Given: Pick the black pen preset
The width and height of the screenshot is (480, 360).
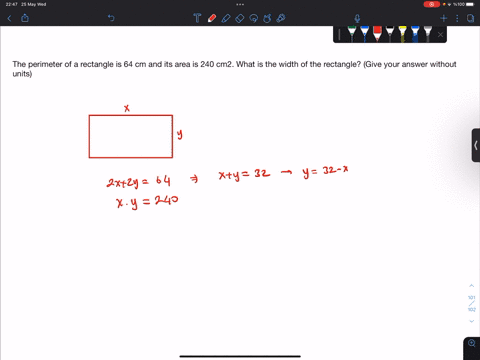Looking at the screenshot, I should click(390, 34).
